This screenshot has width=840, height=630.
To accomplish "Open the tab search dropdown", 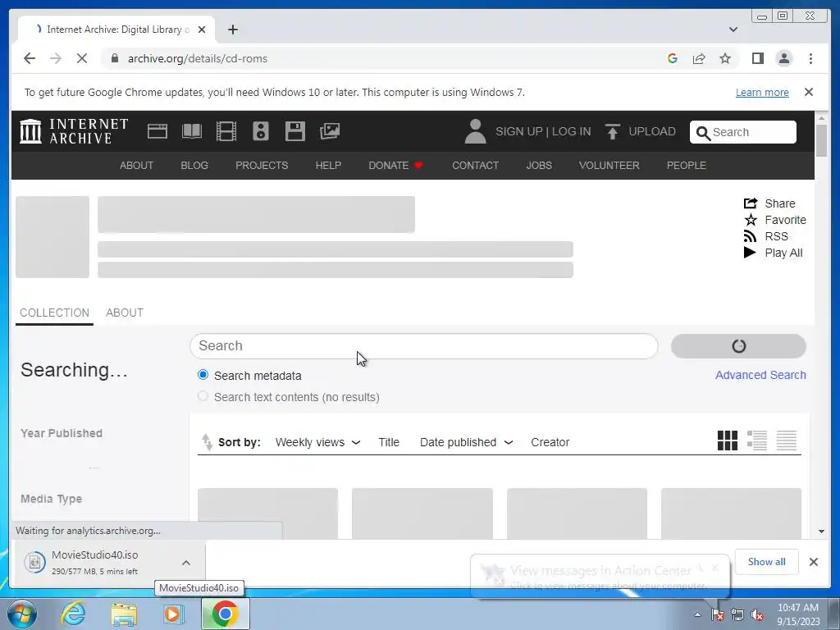I will point(733,30).
